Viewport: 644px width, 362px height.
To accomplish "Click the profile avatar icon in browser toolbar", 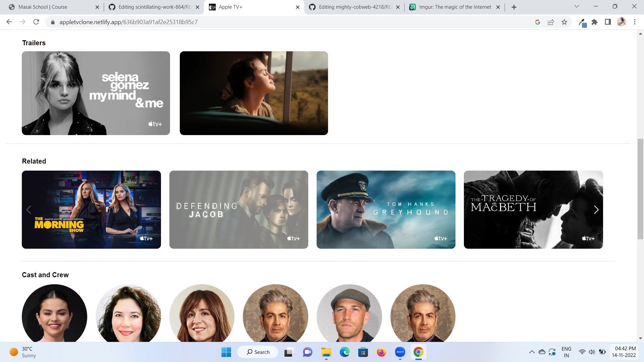I will 622,22.
